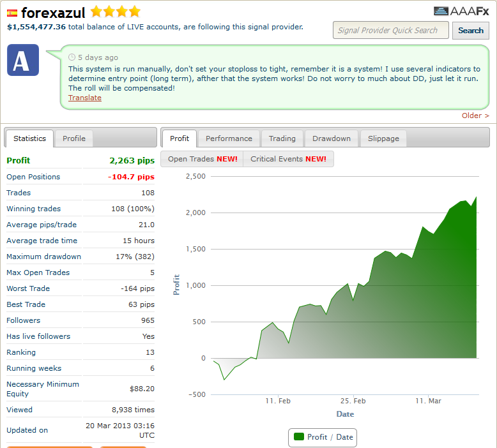Image resolution: width=497 pixels, height=448 pixels.
Task: Click the vertical Profit axis title
Action: point(176,285)
